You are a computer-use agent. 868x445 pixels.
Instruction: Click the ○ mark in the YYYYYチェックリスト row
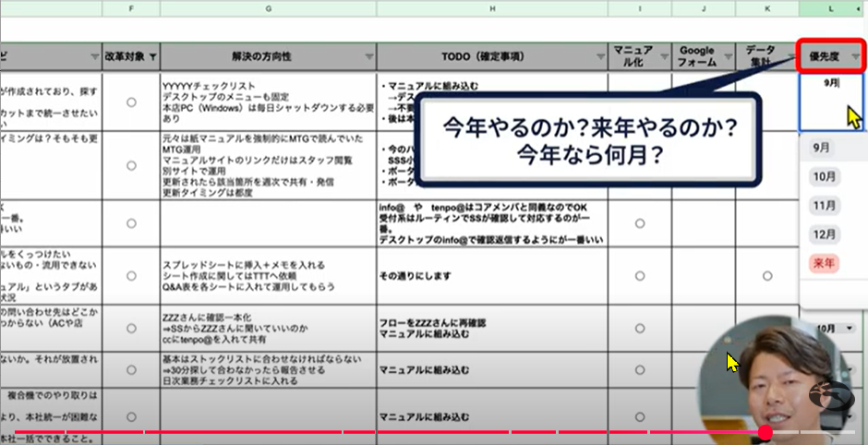click(x=130, y=101)
